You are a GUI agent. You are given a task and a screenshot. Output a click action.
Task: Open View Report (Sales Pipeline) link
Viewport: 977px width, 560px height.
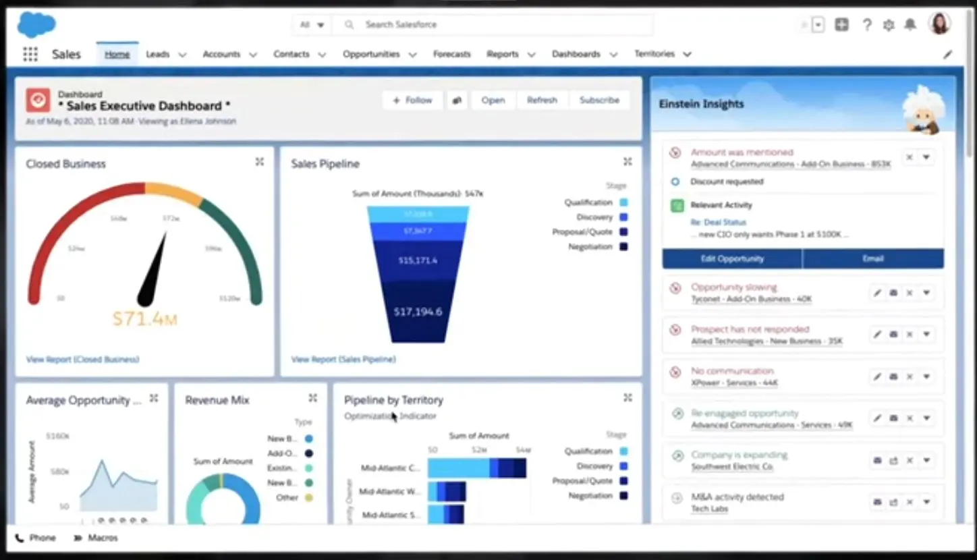point(343,360)
